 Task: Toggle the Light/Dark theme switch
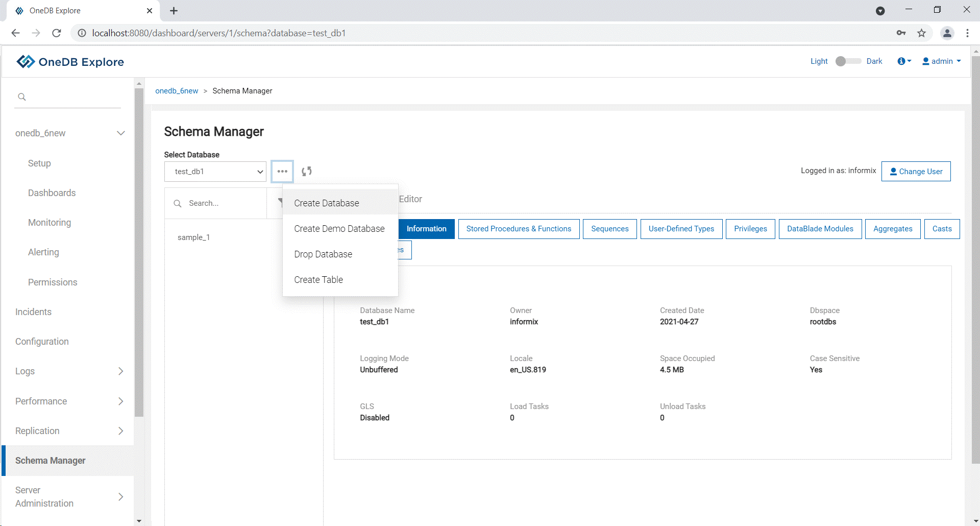pos(847,61)
